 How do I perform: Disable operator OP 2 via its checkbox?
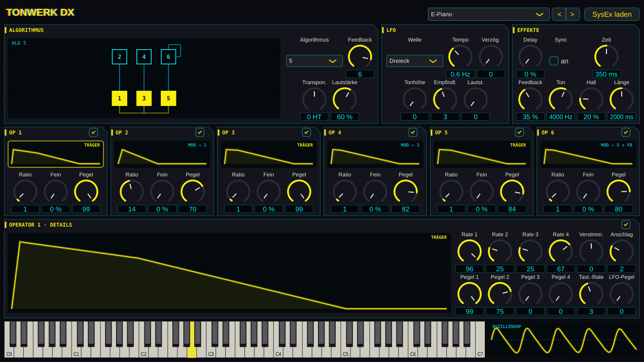click(200, 132)
